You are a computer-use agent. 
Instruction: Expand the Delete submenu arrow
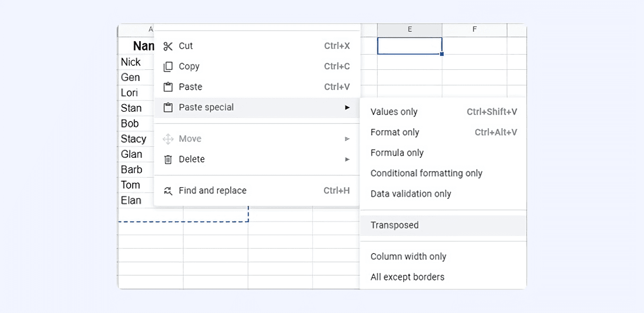point(347,160)
